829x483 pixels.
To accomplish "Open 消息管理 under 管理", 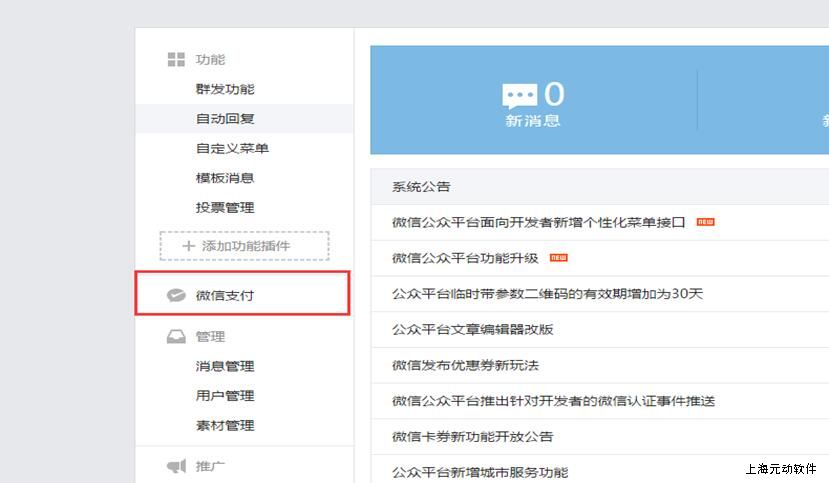I will [225, 366].
